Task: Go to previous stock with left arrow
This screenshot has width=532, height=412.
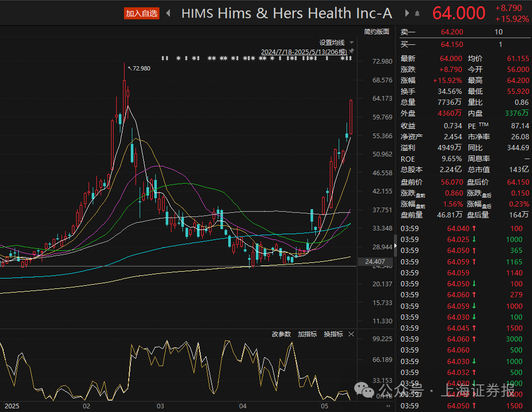Action: pos(168,14)
